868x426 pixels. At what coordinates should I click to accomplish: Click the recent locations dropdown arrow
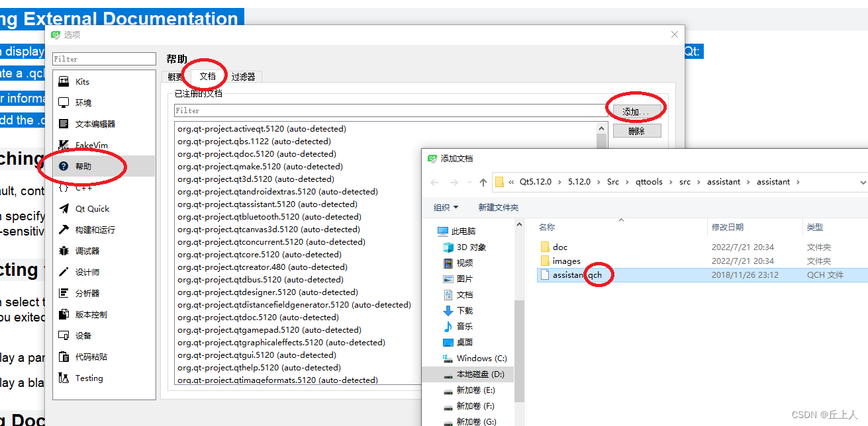[468, 183]
